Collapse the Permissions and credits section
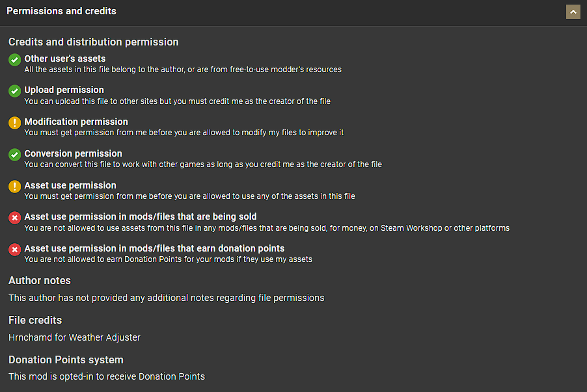 point(573,12)
